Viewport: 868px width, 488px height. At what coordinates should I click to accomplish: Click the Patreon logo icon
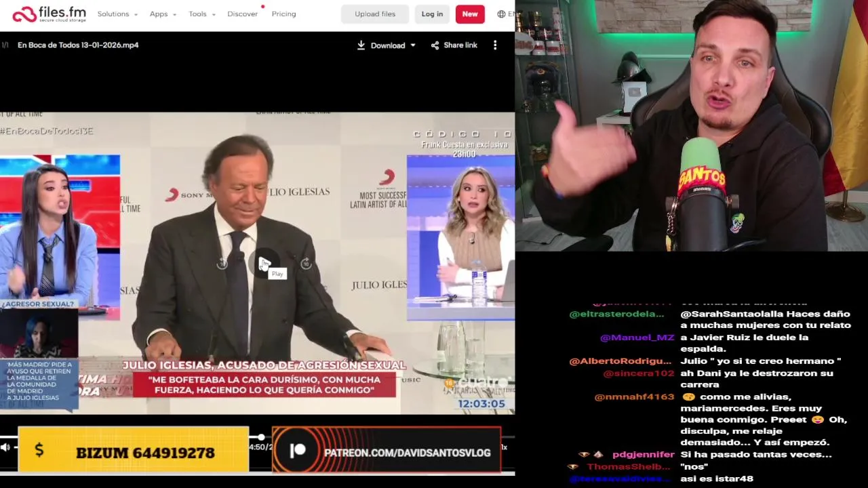[x=298, y=451]
